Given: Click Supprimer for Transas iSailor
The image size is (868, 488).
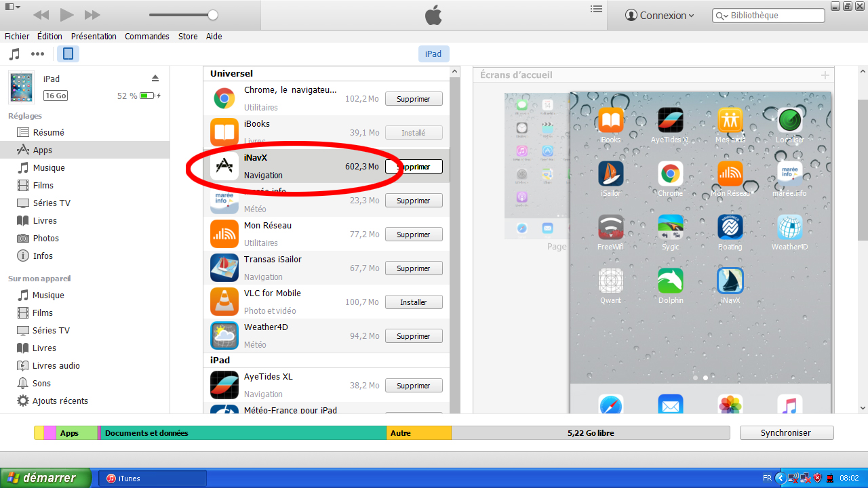Looking at the screenshot, I should click(x=414, y=268).
